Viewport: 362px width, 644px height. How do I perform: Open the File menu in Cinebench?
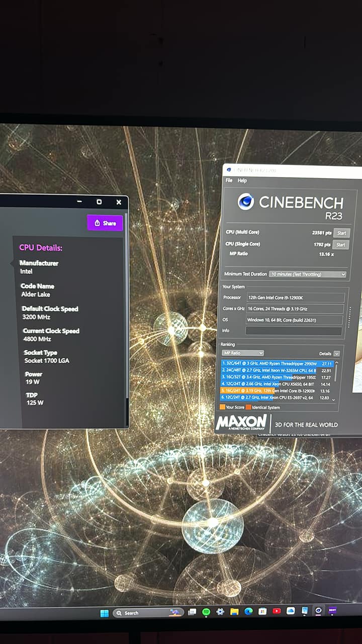click(x=229, y=181)
